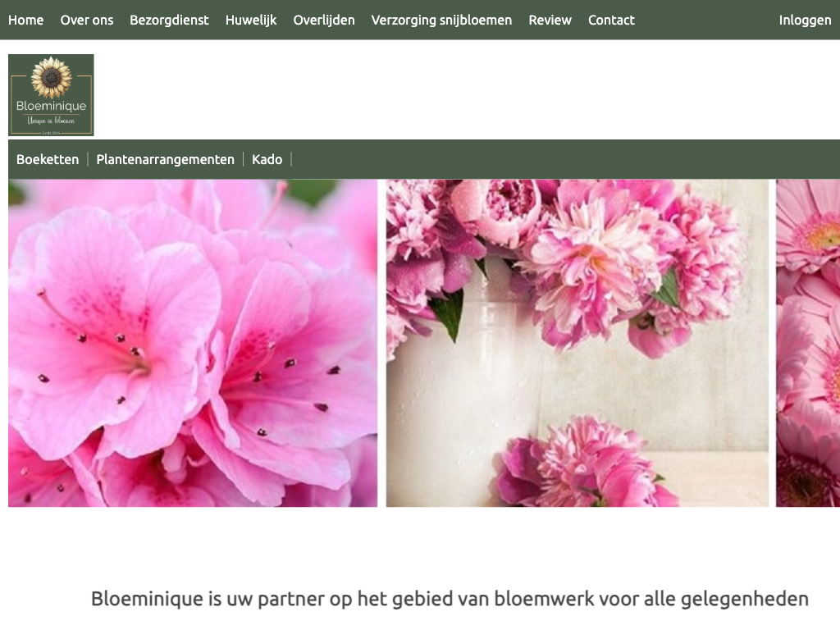Click the Bloeminique partner headline text

[x=450, y=598]
